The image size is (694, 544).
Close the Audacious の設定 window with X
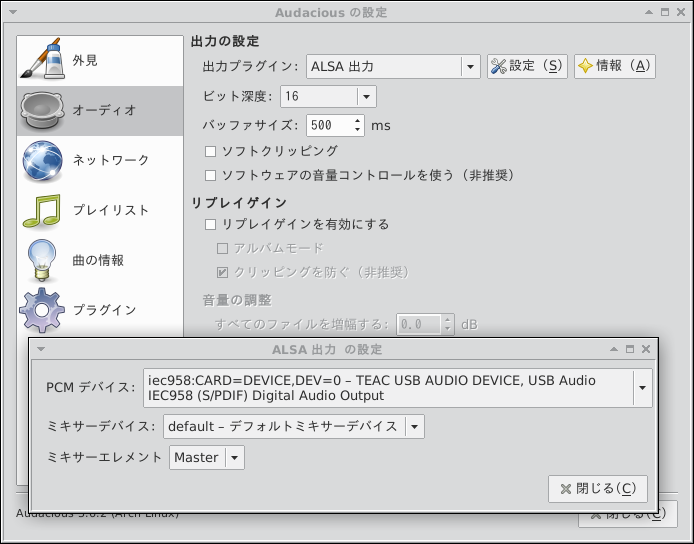[x=681, y=12]
